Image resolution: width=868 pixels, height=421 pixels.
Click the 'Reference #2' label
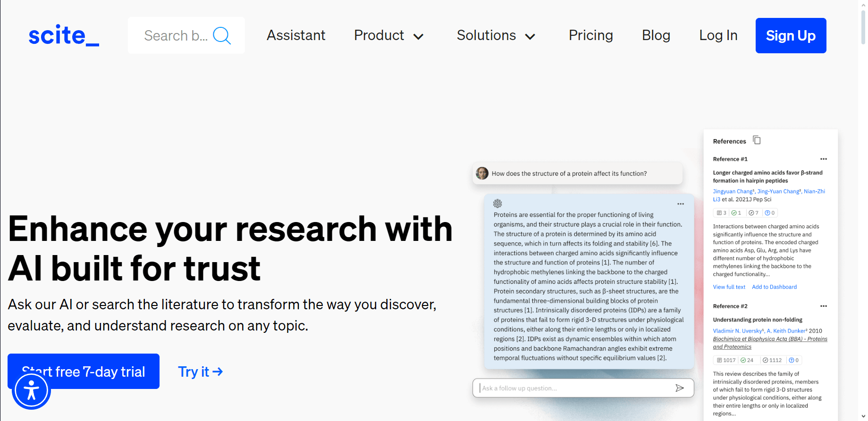coord(730,306)
